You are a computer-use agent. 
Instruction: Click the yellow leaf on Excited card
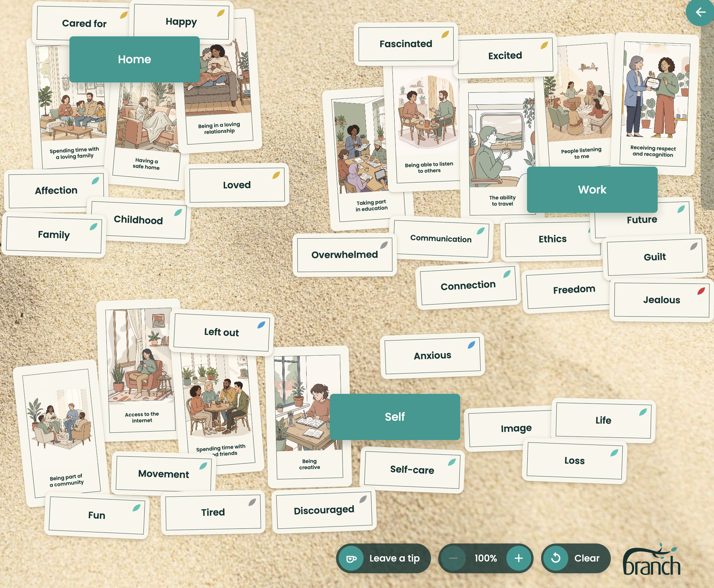coord(544,46)
